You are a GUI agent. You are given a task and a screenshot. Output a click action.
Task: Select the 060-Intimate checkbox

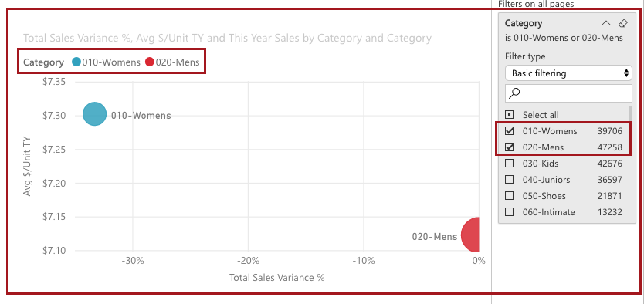click(x=510, y=212)
